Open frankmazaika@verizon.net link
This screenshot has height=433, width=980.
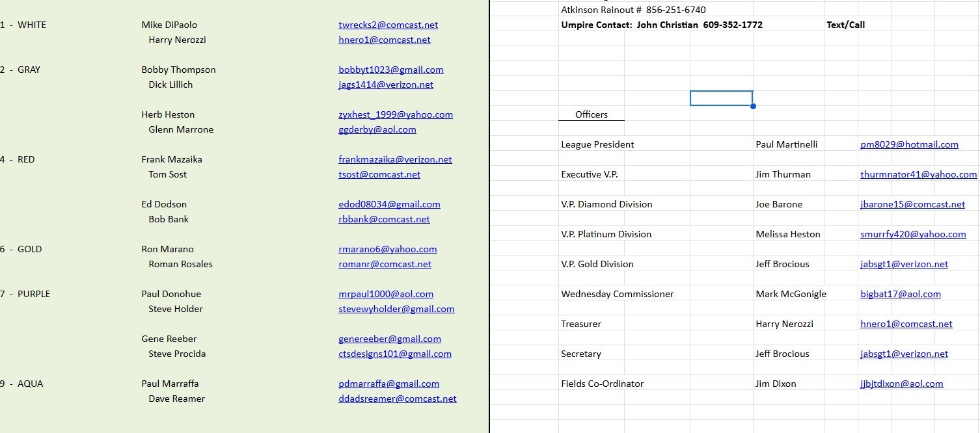395,159
